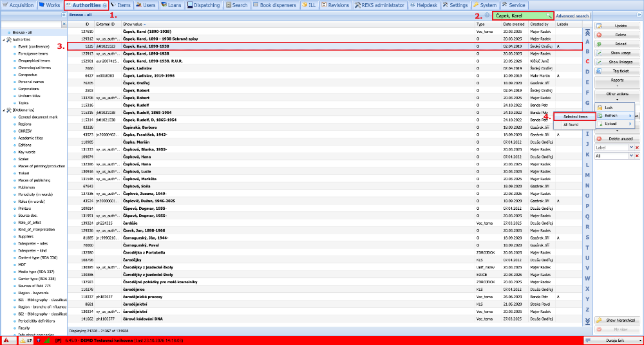Focus the left tree filter input
Screen dimensions: 644x345
click(31, 24)
